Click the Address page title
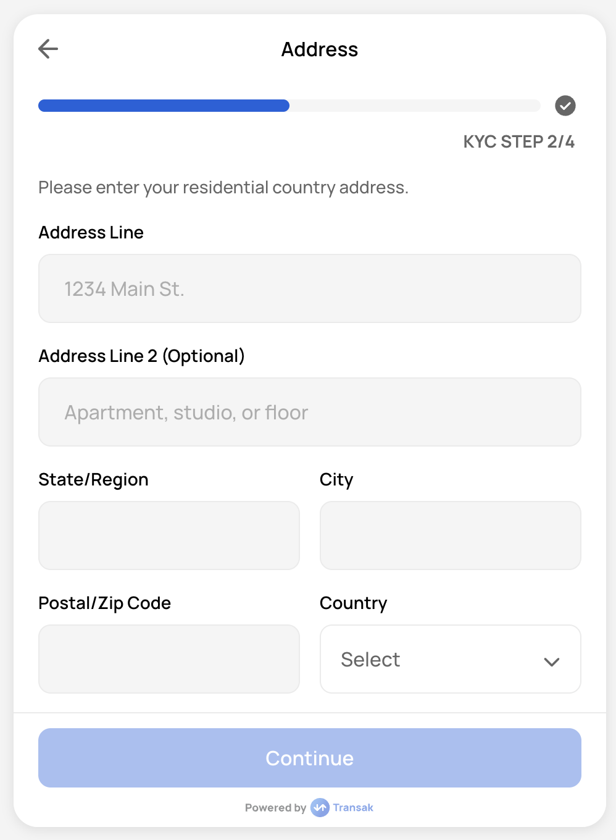 pos(319,49)
